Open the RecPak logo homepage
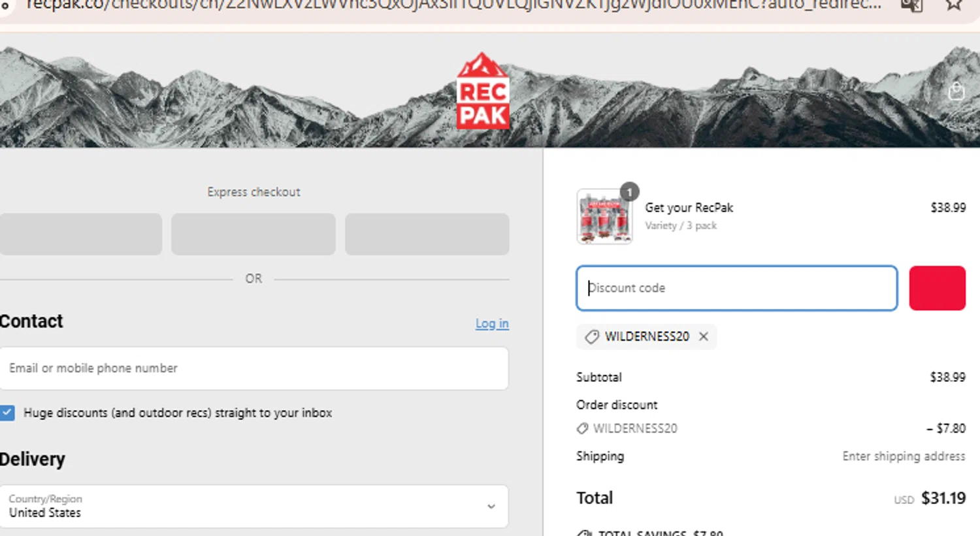Image resolution: width=980 pixels, height=536 pixels. (483, 91)
